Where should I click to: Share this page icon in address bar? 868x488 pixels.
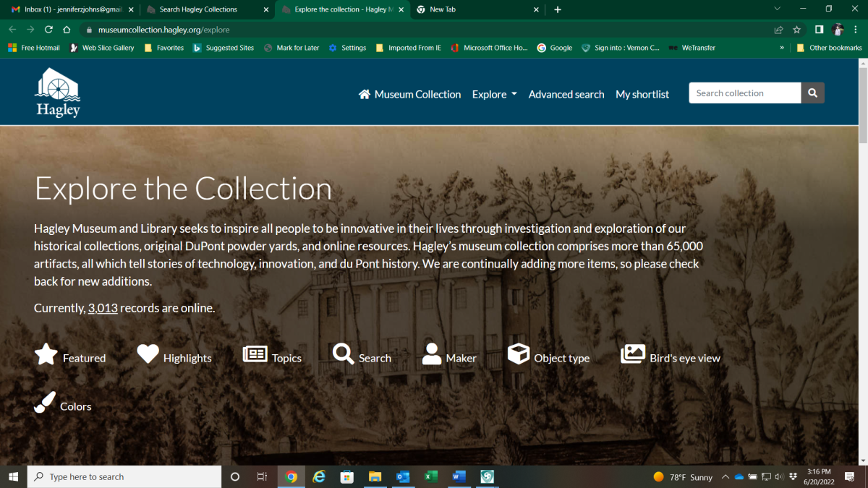pos(778,30)
